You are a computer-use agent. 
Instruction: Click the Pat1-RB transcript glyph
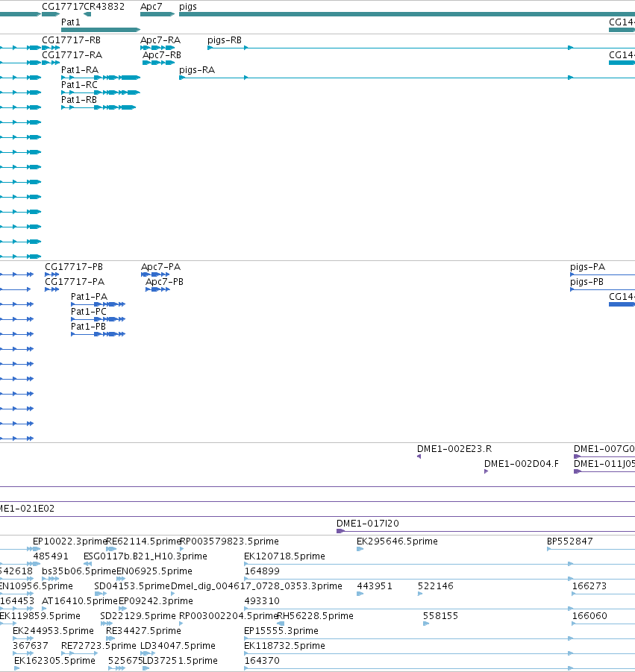click(98, 107)
